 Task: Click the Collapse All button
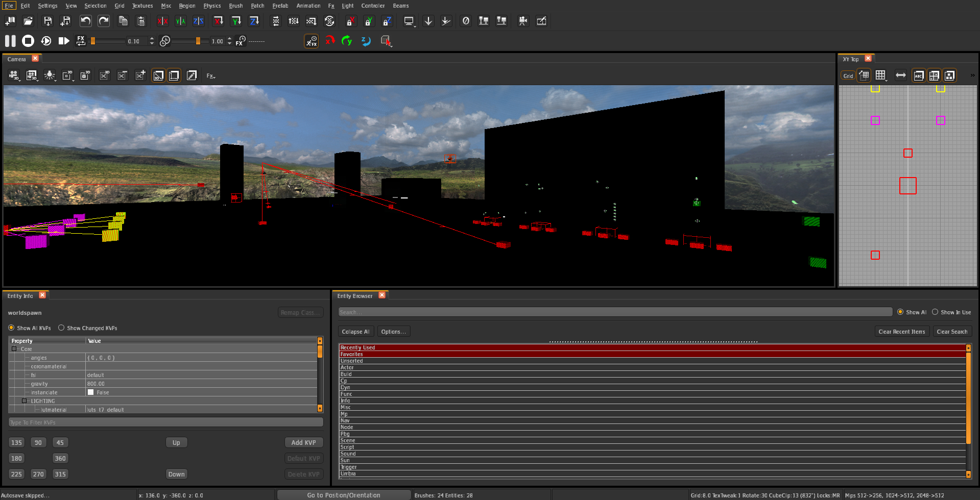coord(355,332)
